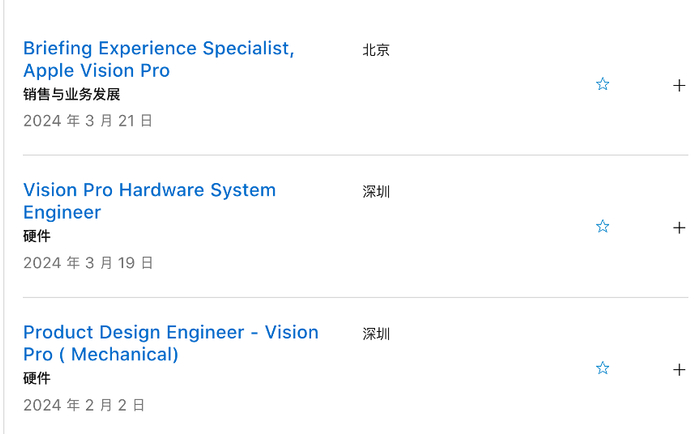700x434 pixels.
Task: Click the 2024 年 3 月 19 日 date
Action: [88, 263]
